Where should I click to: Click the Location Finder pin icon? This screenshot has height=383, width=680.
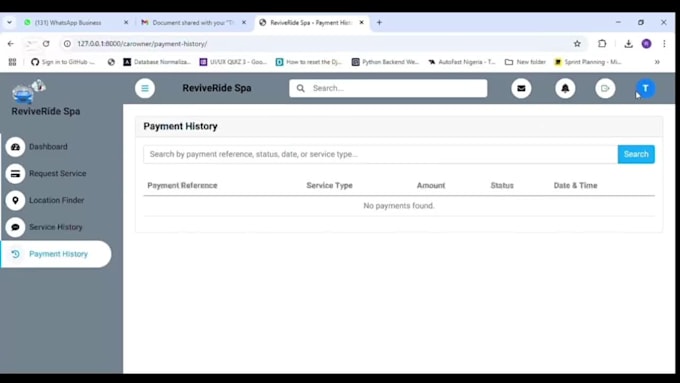pos(15,200)
